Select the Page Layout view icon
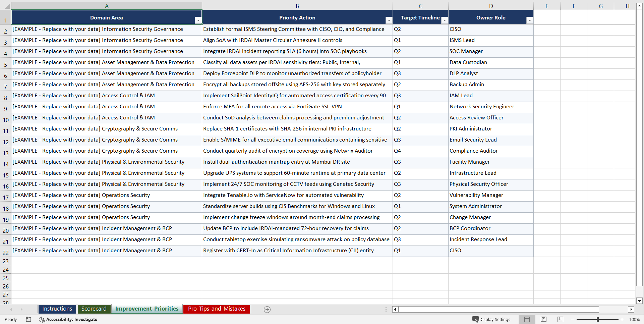This screenshot has width=644, height=324. tap(543, 319)
